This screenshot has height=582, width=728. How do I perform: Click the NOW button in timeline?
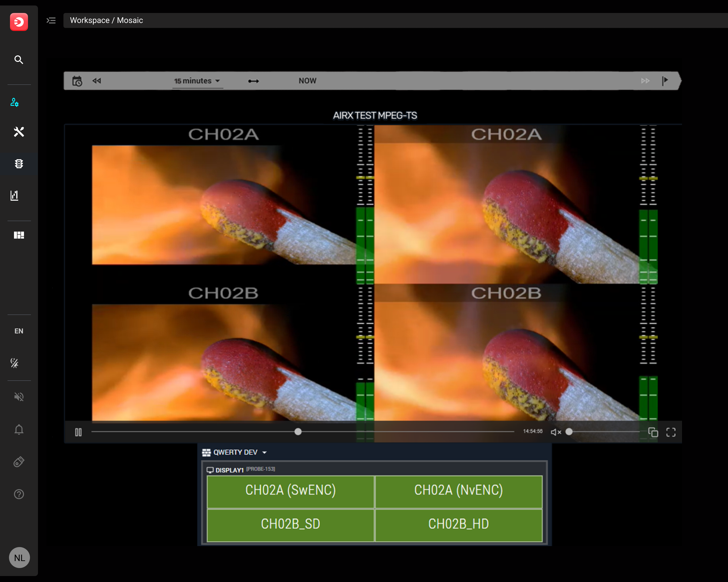pos(307,81)
